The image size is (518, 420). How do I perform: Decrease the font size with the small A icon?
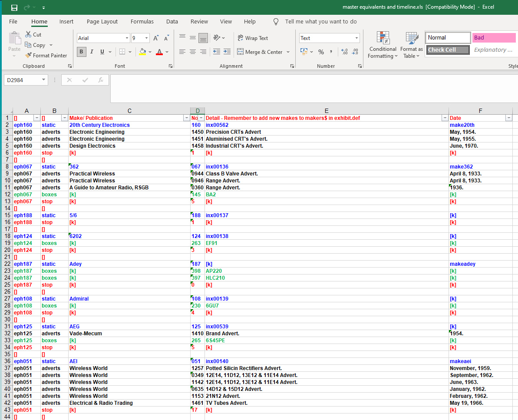[166, 38]
